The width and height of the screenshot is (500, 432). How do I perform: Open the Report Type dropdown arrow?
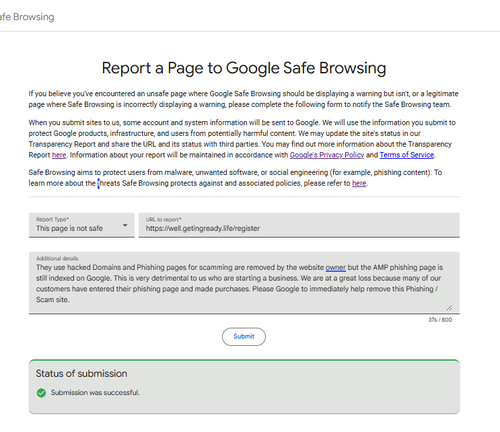(125, 225)
